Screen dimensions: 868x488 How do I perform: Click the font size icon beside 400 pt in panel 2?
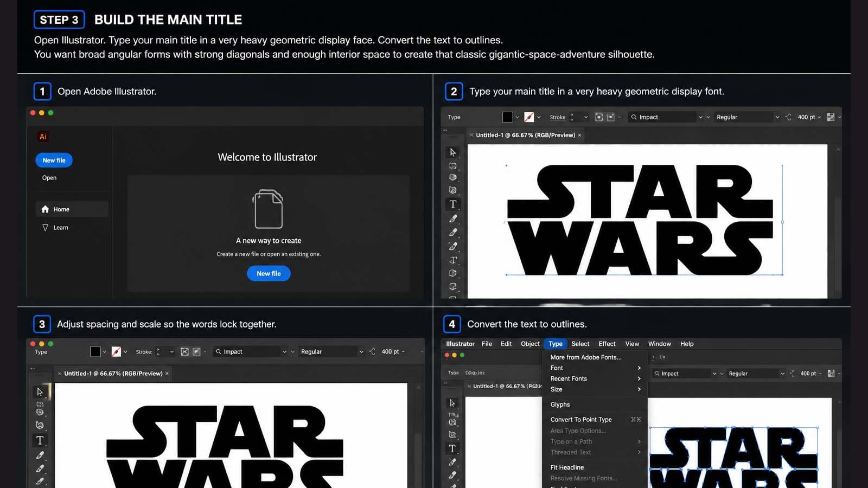788,117
